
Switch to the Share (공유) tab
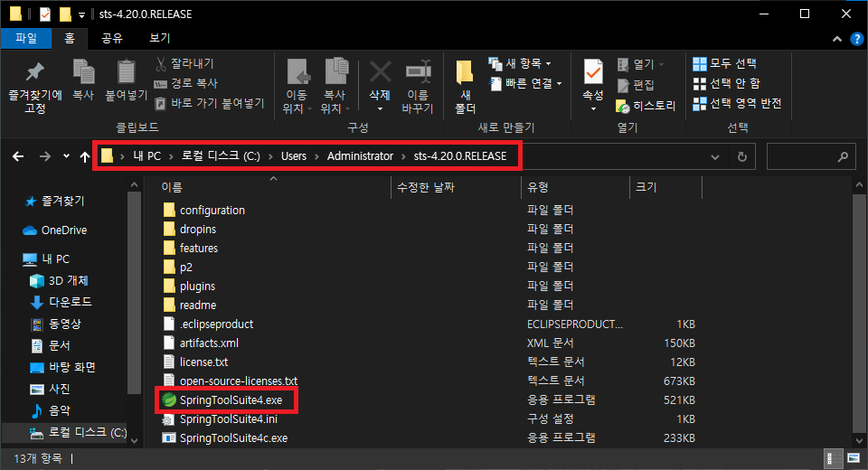(112, 38)
